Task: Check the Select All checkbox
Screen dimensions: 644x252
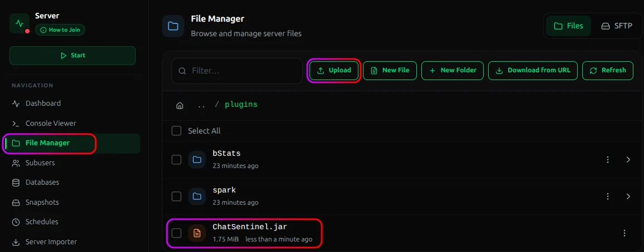Action: click(x=176, y=131)
